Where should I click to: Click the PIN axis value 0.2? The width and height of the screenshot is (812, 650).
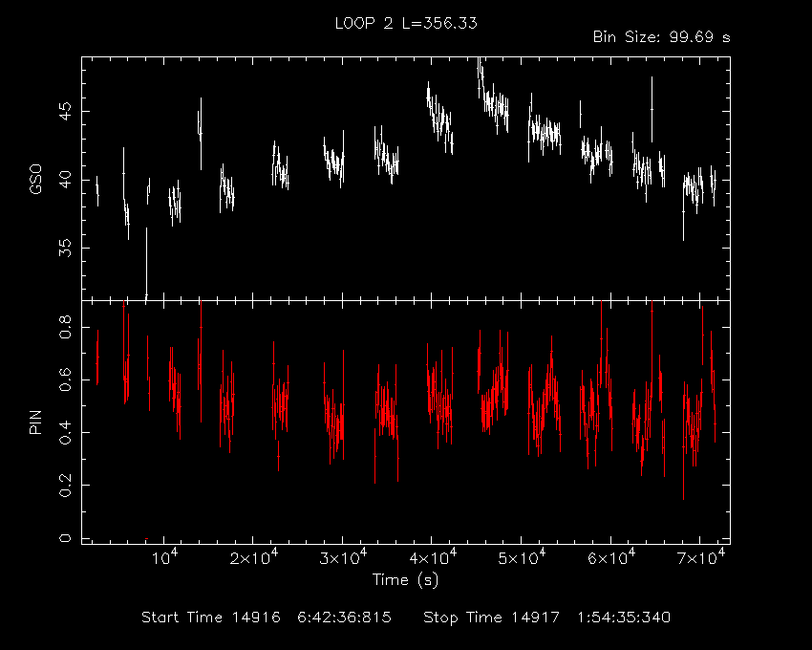[x=65, y=486]
